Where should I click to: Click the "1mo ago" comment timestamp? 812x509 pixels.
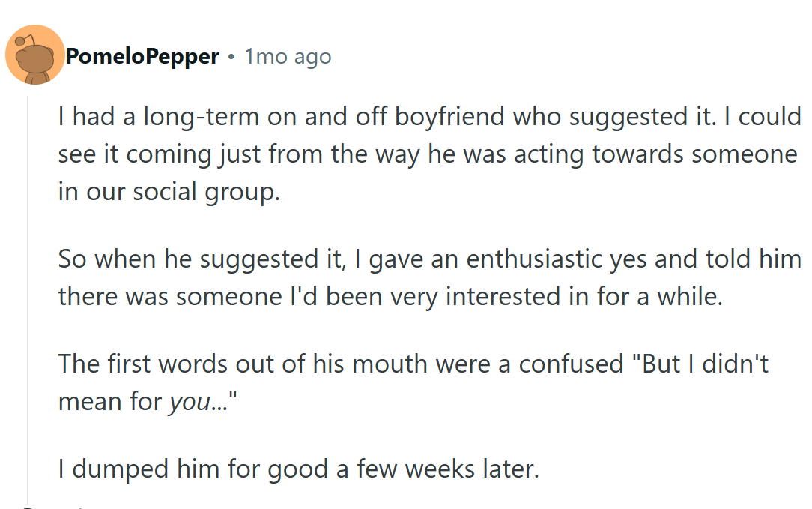[x=288, y=56]
